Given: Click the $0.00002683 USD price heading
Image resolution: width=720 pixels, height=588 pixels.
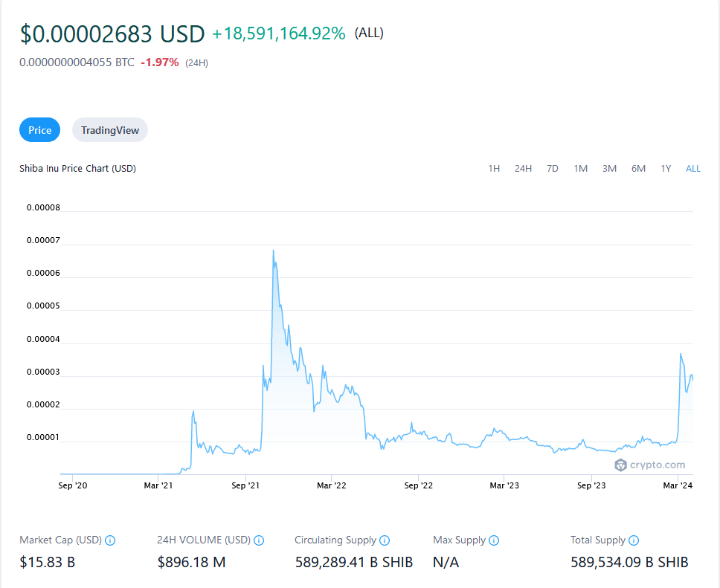Looking at the screenshot, I should coord(112,34).
